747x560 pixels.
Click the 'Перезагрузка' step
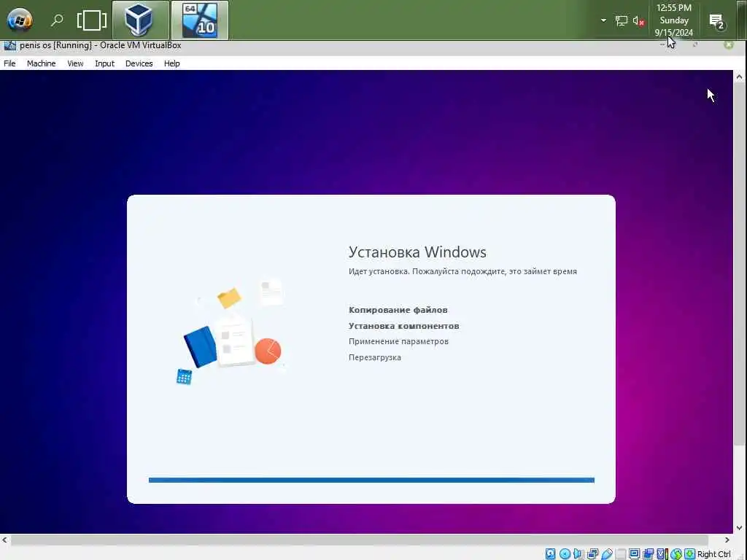coord(374,357)
